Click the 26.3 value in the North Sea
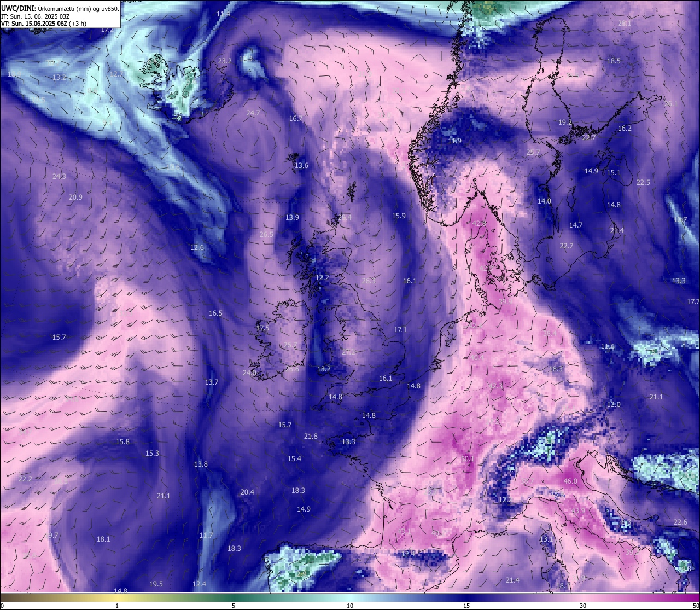 pyautogui.click(x=369, y=281)
